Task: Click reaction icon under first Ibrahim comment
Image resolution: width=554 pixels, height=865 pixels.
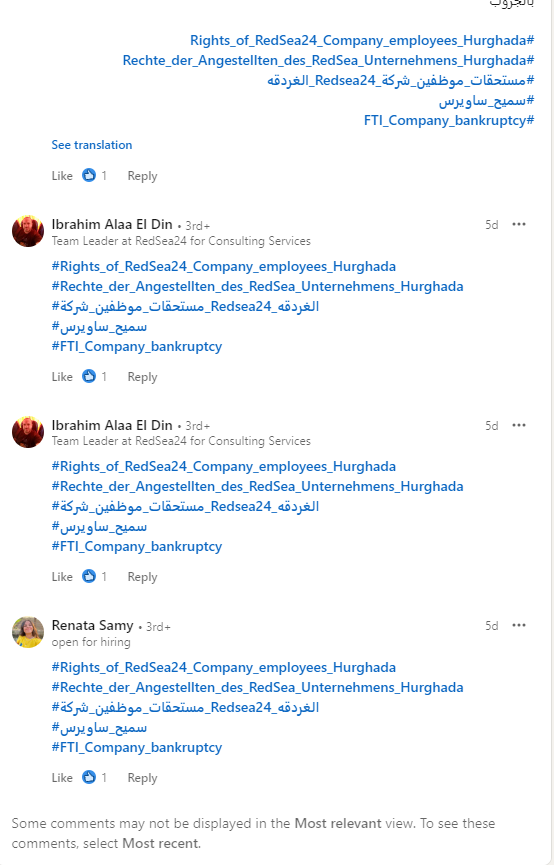Action: pyautogui.click(x=89, y=376)
